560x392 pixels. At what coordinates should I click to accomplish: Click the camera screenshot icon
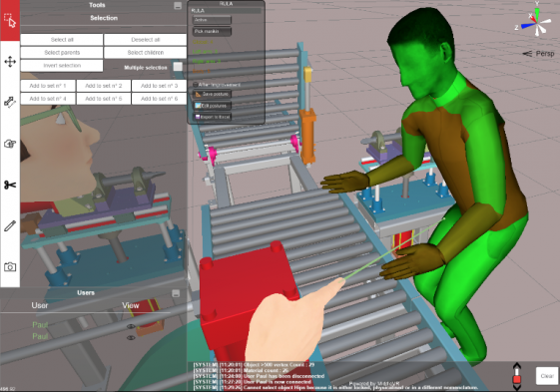pyautogui.click(x=10, y=266)
